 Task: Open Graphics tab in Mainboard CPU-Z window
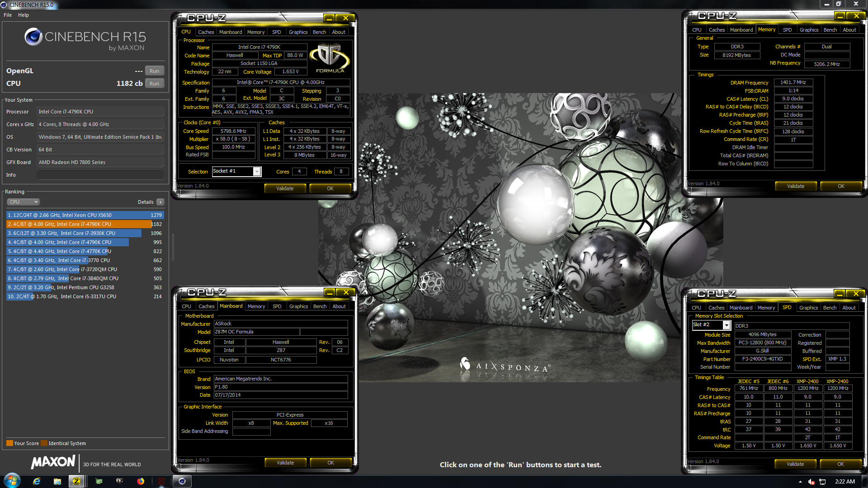tap(298, 306)
